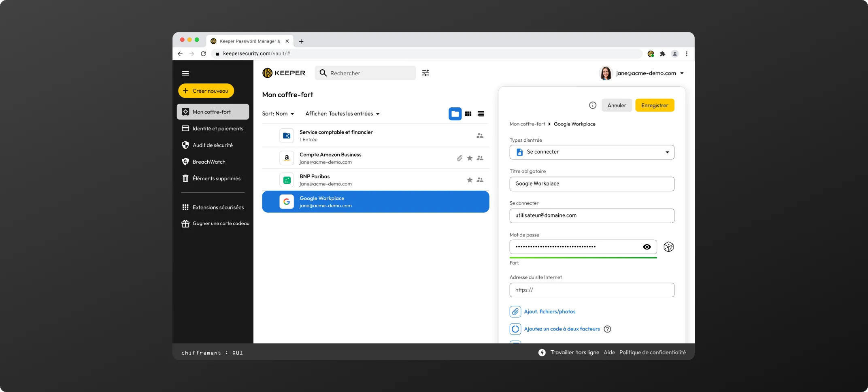Click the Google logo icon

(x=287, y=202)
